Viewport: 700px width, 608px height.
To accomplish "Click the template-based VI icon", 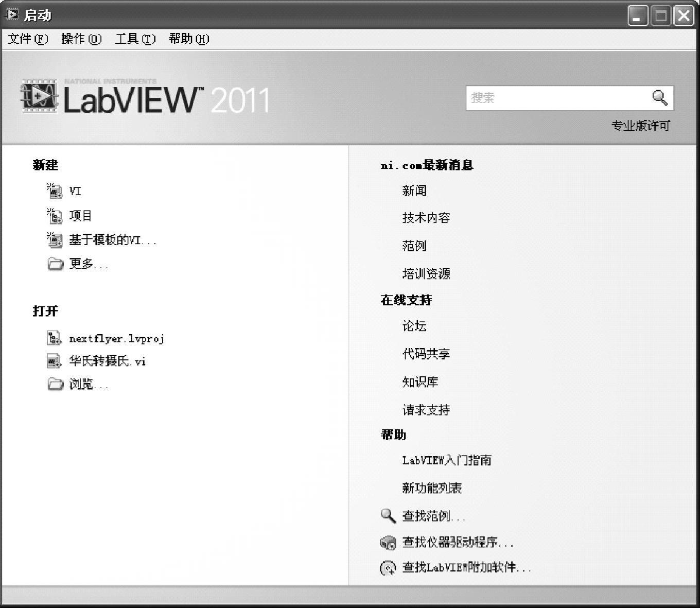I will click(54, 239).
